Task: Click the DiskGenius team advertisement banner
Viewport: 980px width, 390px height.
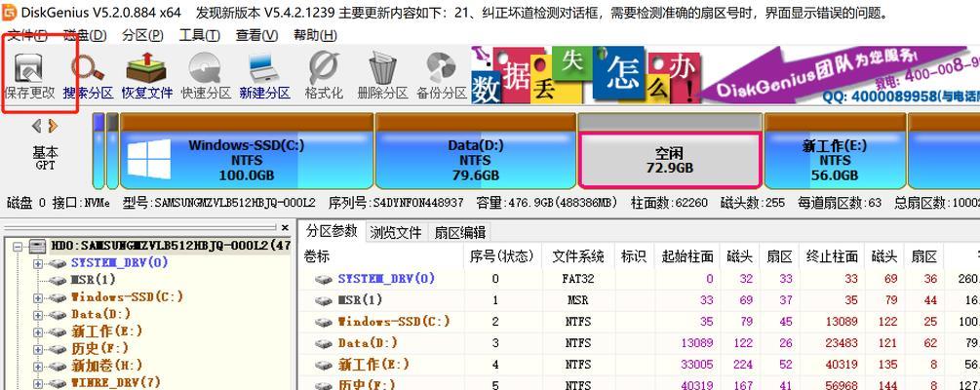Action: tap(725, 75)
